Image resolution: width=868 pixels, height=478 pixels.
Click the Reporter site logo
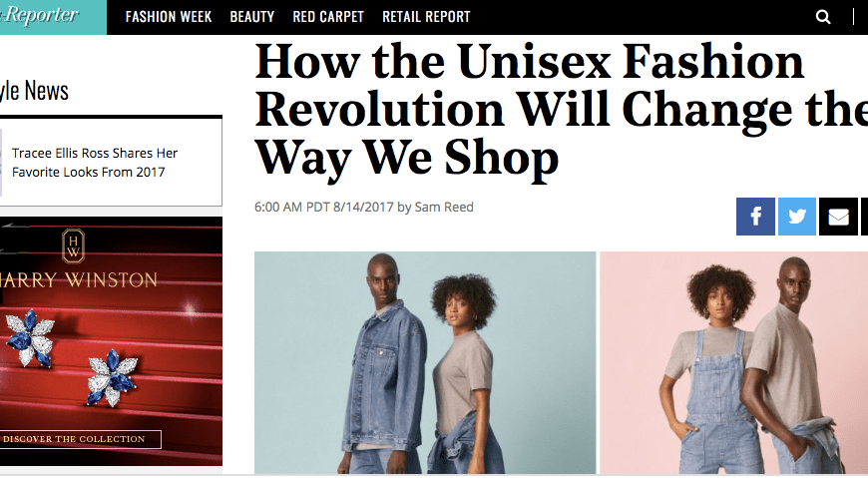(x=39, y=16)
